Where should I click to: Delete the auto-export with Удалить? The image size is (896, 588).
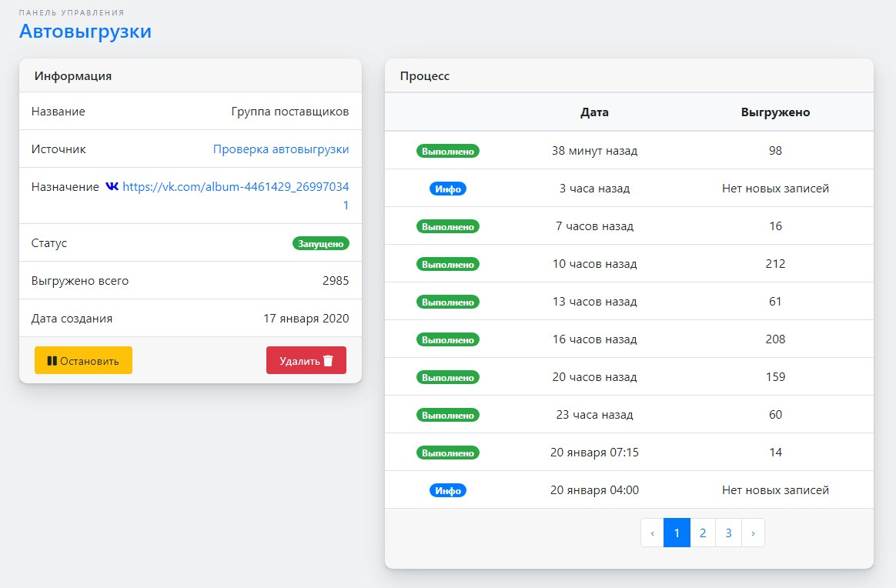tap(306, 360)
